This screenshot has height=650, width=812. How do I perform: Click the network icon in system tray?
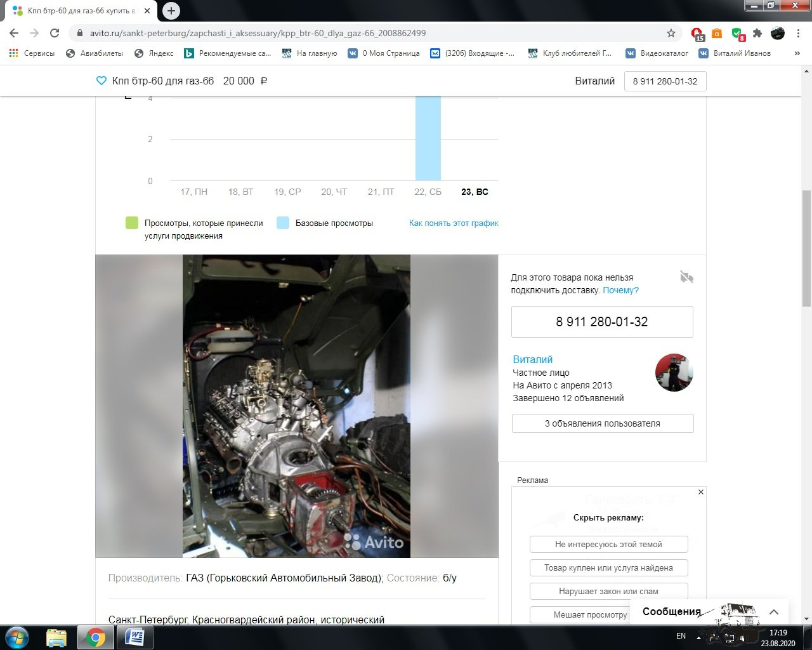[x=730, y=638]
